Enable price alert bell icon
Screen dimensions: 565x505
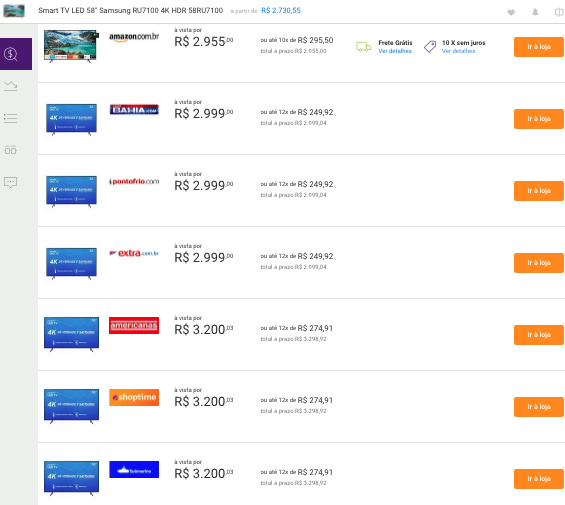click(535, 12)
